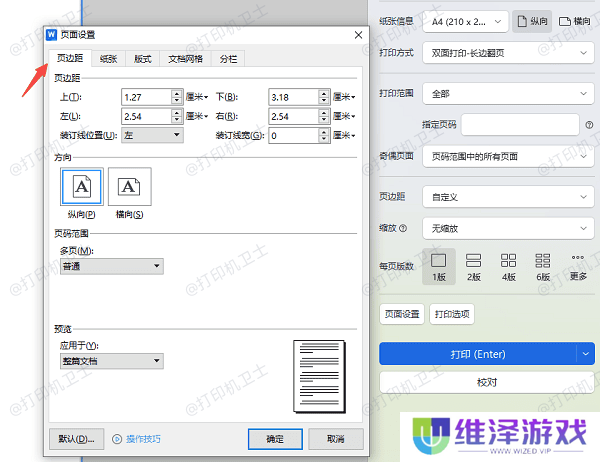Image resolution: width=600 pixels, height=462 pixels.
Task: Click the page preview thumbnail
Action: coord(319,377)
